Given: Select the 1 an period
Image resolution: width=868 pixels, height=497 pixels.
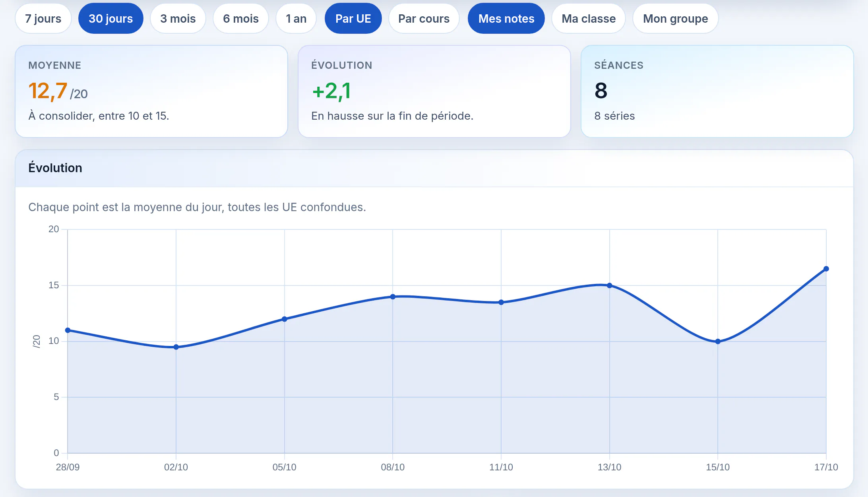Looking at the screenshot, I should pyautogui.click(x=296, y=19).
